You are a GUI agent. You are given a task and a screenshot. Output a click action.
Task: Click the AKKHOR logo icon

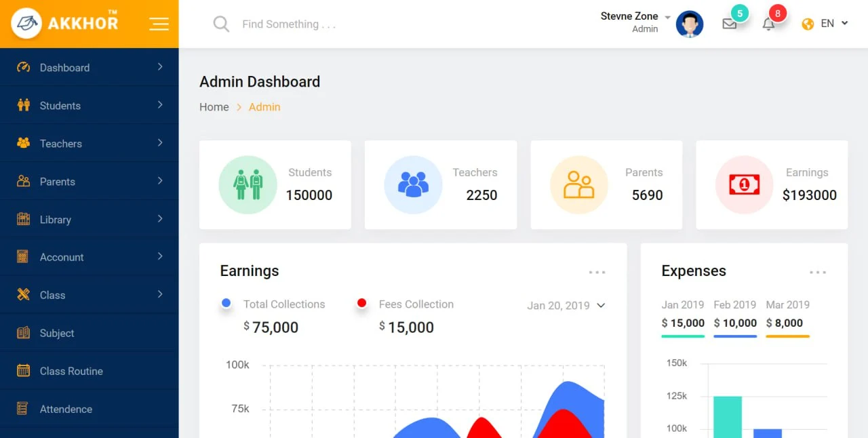[x=26, y=24]
